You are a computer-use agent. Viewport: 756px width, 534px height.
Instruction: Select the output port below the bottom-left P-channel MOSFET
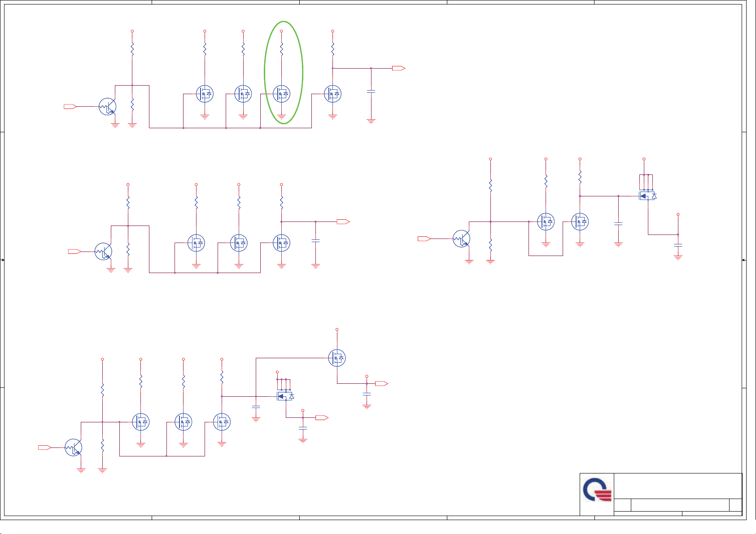(322, 417)
